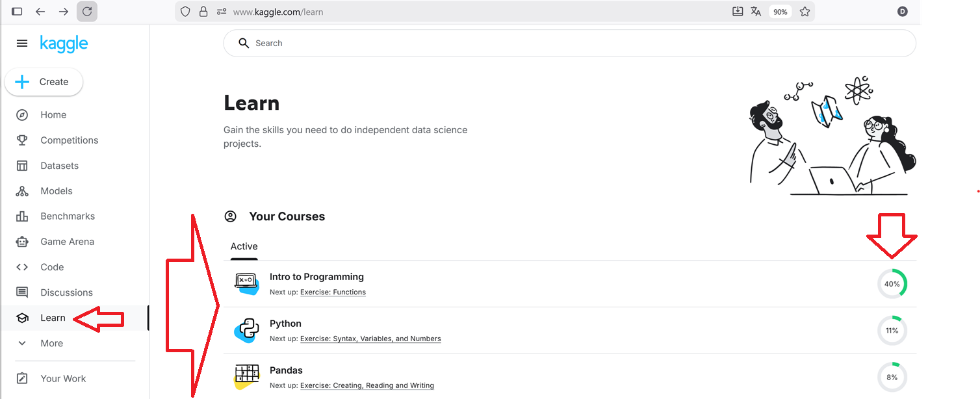The width and height of the screenshot is (980, 399).
Task: Click the Create button
Action: click(44, 82)
